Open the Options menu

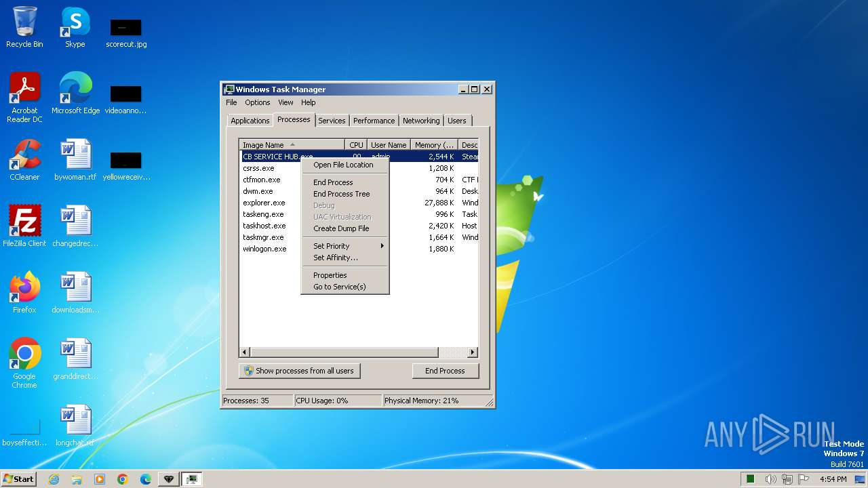257,102
